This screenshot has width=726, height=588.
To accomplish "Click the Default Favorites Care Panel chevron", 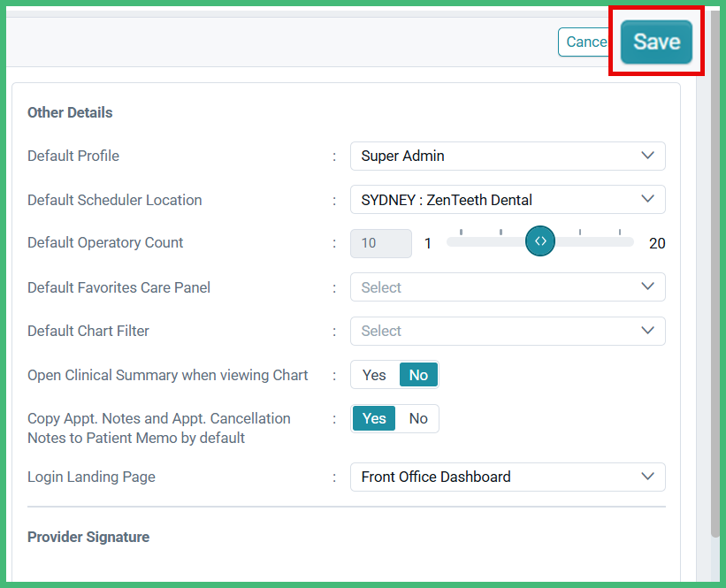I will (x=646, y=286).
